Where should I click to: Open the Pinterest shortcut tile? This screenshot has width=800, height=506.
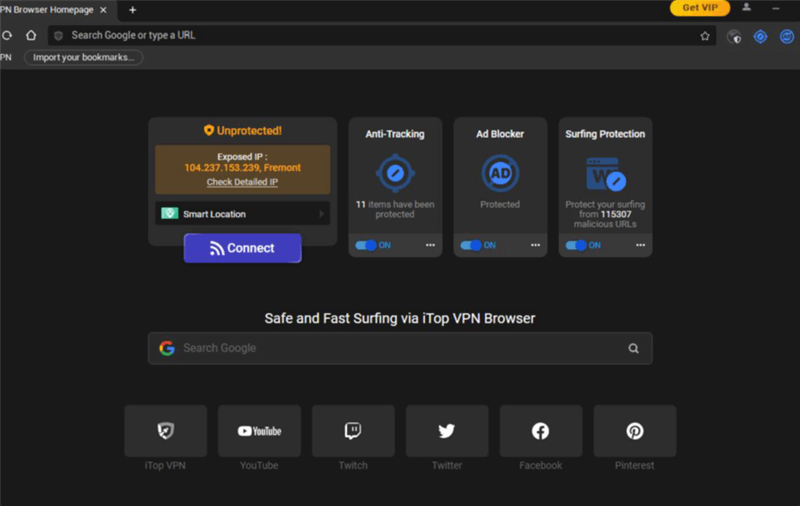634,431
